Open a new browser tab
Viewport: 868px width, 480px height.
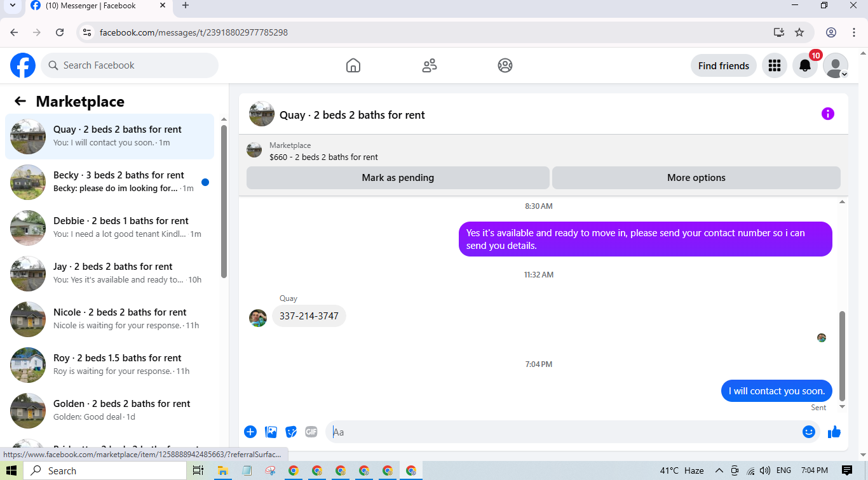pos(186,6)
